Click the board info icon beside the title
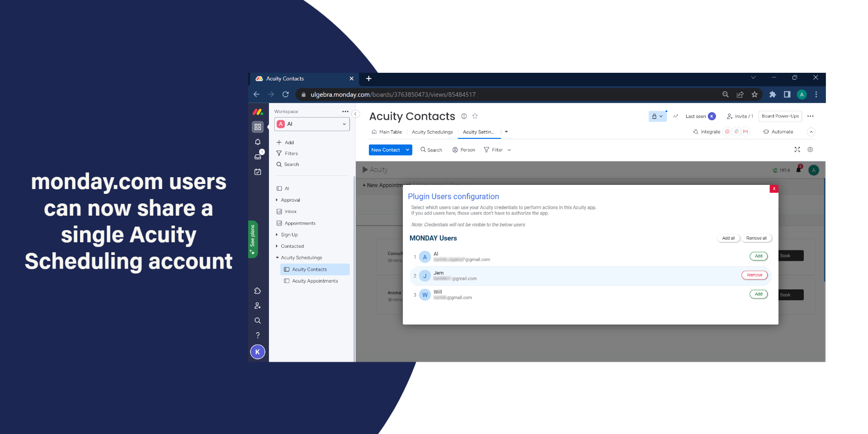Viewport: 868px width, 434px height. (x=464, y=116)
